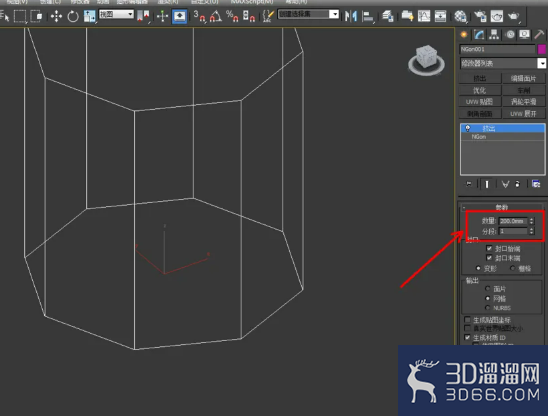
Task: Open the named selection sets dropdown
Action: coord(308,14)
